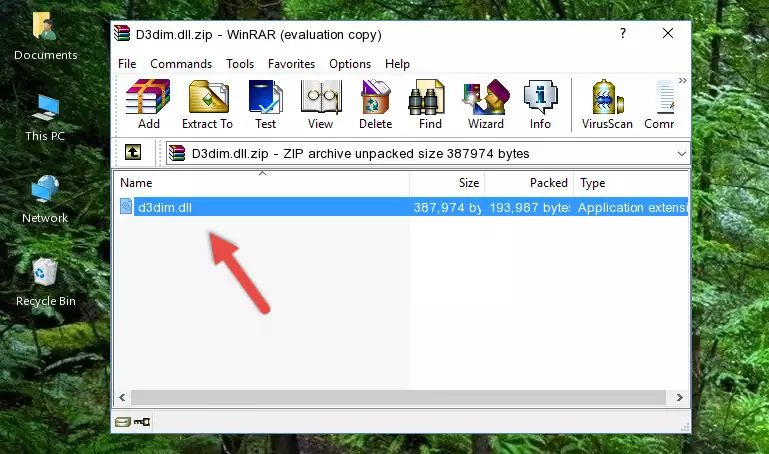Viewport: 769px width, 454px height.
Task: Open the File menu
Action: click(x=127, y=64)
